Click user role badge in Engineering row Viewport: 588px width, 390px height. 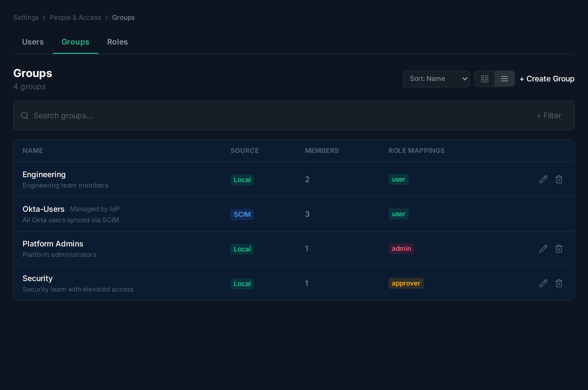coord(398,179)
